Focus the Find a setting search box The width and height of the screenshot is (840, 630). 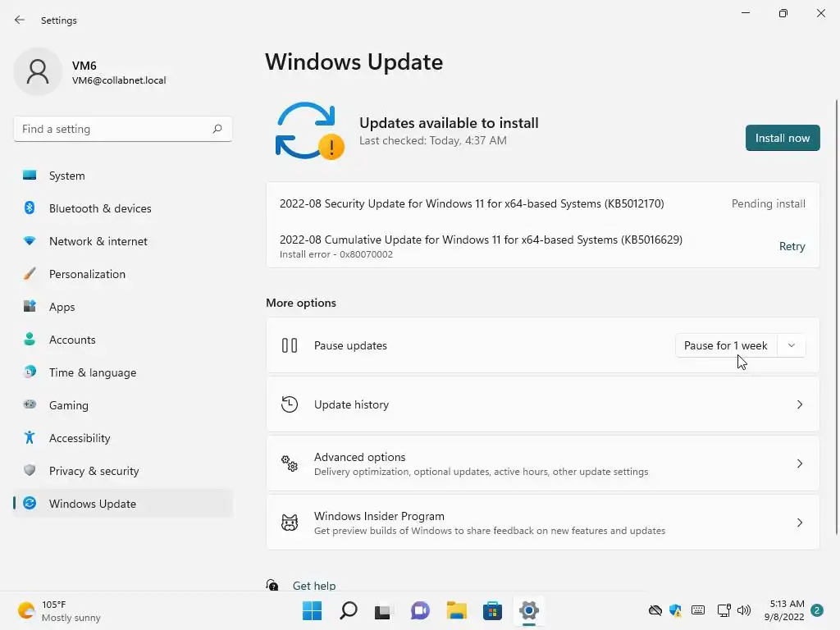(123, 129)
